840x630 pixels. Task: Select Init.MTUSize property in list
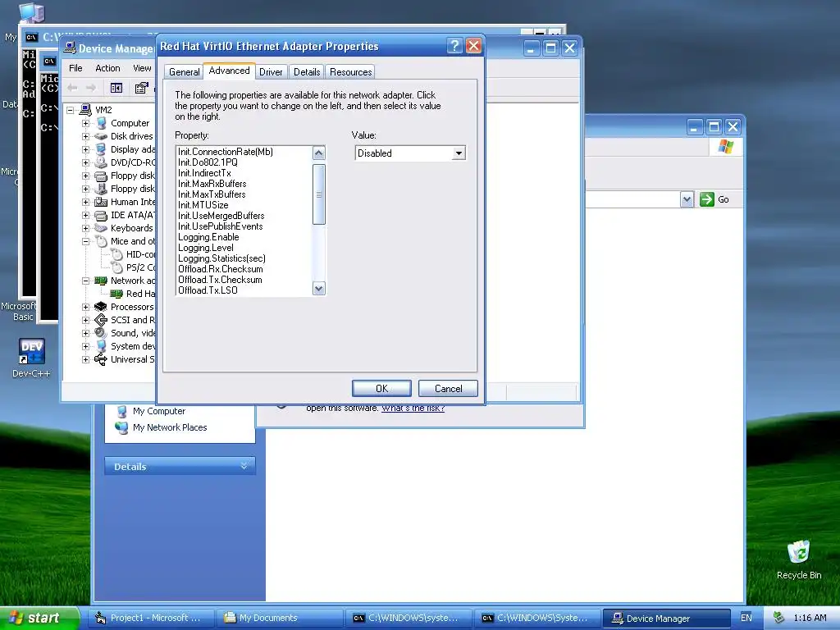click(x=203, y=205)
